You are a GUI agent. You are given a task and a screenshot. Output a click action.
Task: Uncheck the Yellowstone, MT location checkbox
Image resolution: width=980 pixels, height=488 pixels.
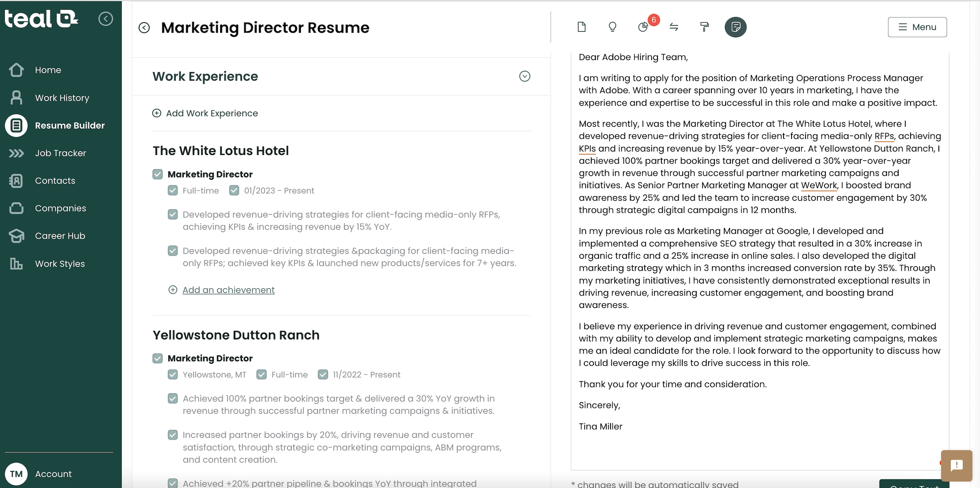[173, 374]
